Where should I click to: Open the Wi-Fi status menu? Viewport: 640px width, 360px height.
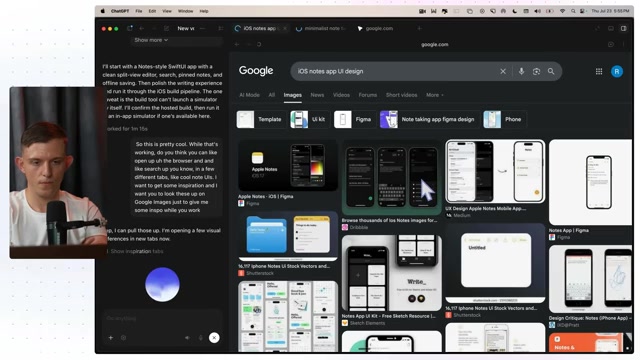point(562,11)
